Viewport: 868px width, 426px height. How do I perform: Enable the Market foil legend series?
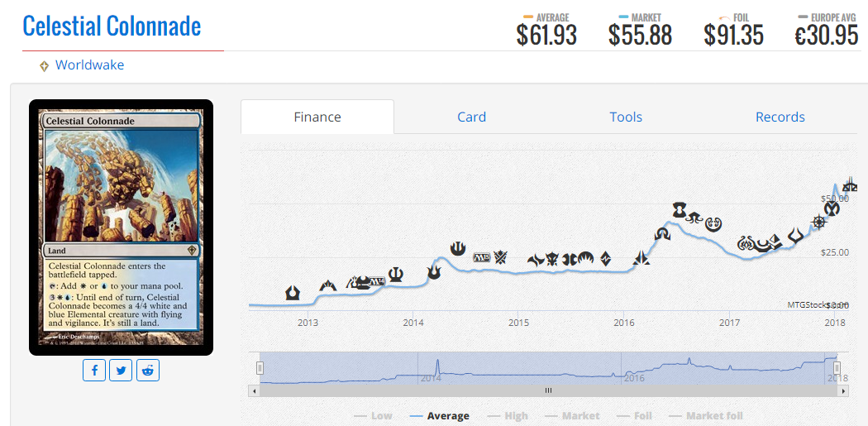click(x=706, y=416)
